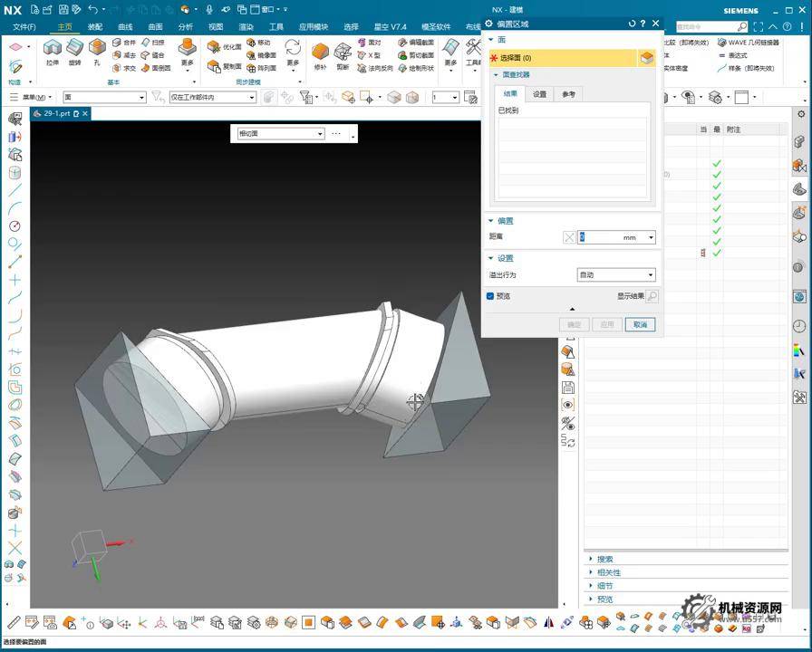The width and height of the screenshot is (812, 652).
Task: Open the 相切面 face rule dropdown
Action: pyautogui.click(x=280, y=134)
